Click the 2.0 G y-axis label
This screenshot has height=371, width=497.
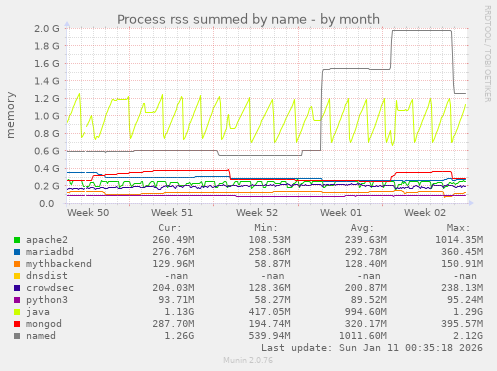coord(47,28)
